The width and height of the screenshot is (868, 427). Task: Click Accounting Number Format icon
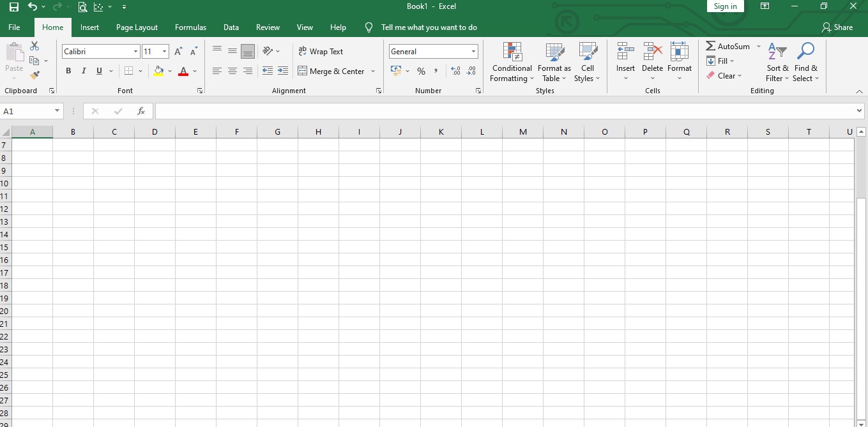(396, 71)
